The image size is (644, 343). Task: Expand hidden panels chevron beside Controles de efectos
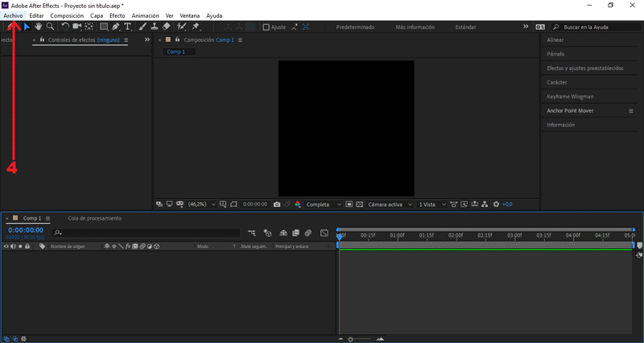pos(147,39)
